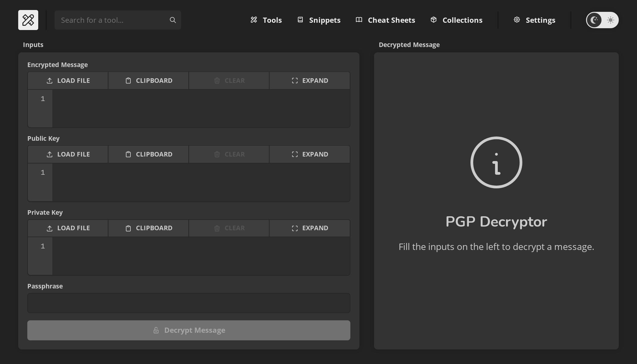Click the Snippets note icon
637x364 pixels.
(300, 20)
